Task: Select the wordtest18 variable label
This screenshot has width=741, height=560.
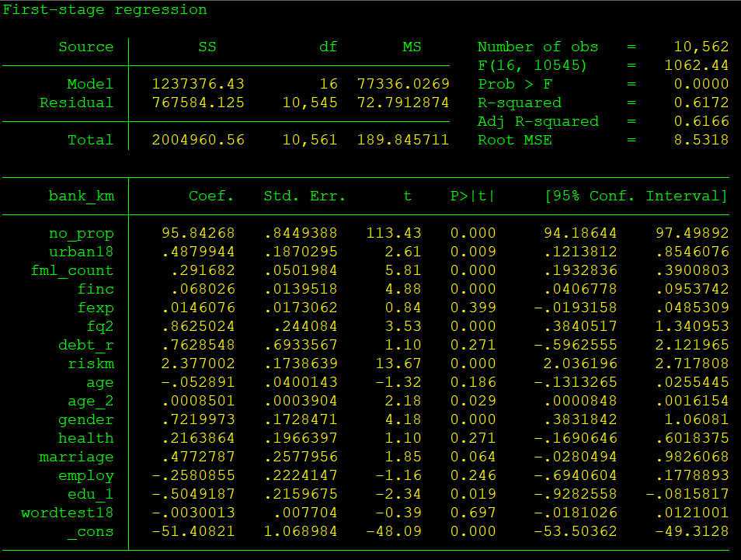Action: 68,513
